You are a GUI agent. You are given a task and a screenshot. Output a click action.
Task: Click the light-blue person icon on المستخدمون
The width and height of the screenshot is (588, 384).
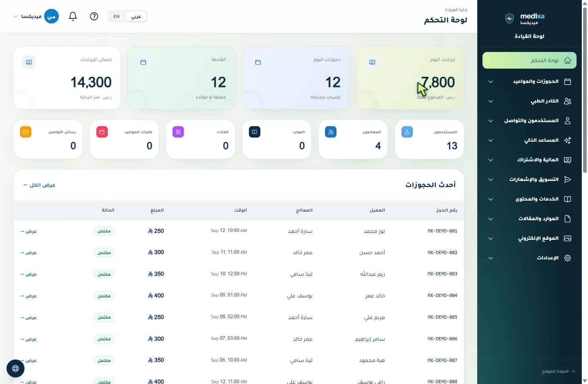(x=407, y=132)
